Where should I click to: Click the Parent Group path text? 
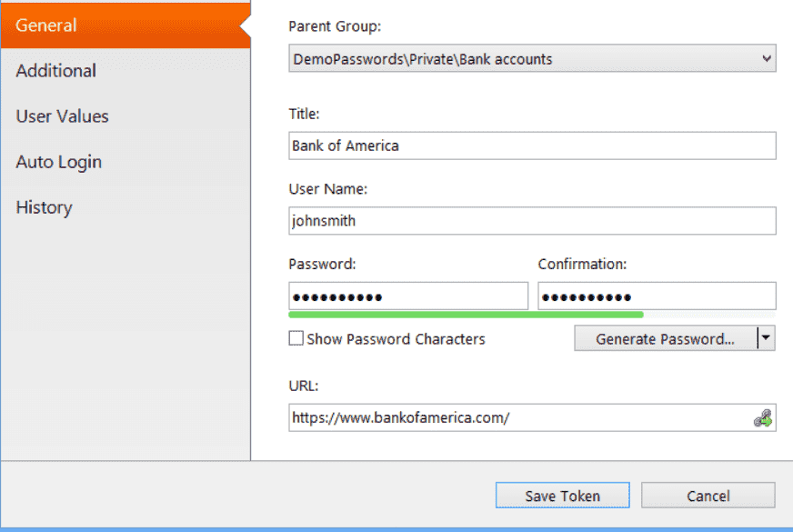pyautogui.click(x=422, y=59)
